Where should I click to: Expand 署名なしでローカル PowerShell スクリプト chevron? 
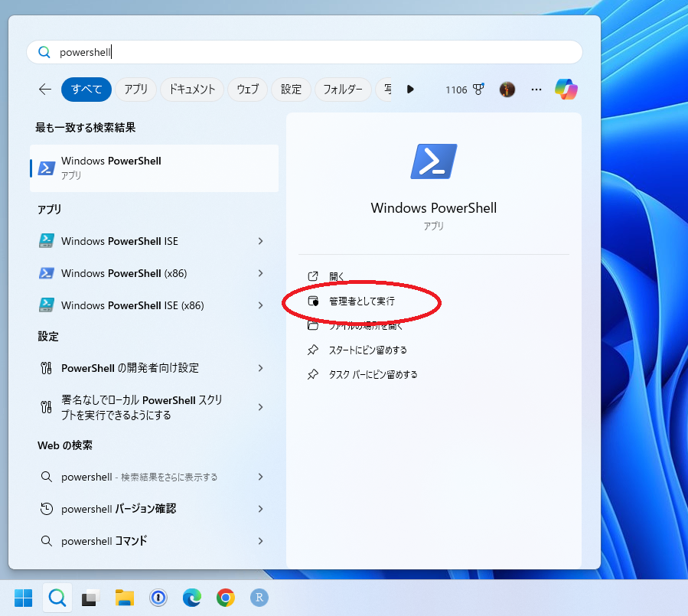(261, 407)
